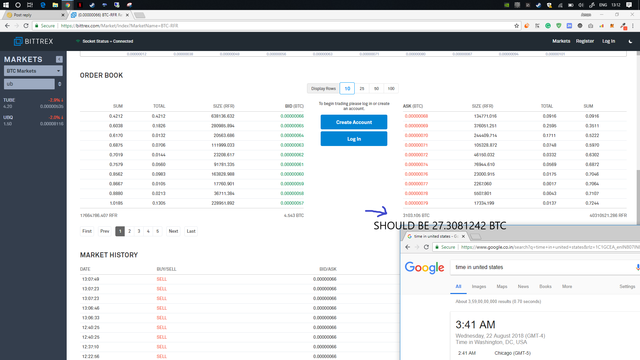
Task: Go to Last page of bid orders
Action: click(191, 231)
